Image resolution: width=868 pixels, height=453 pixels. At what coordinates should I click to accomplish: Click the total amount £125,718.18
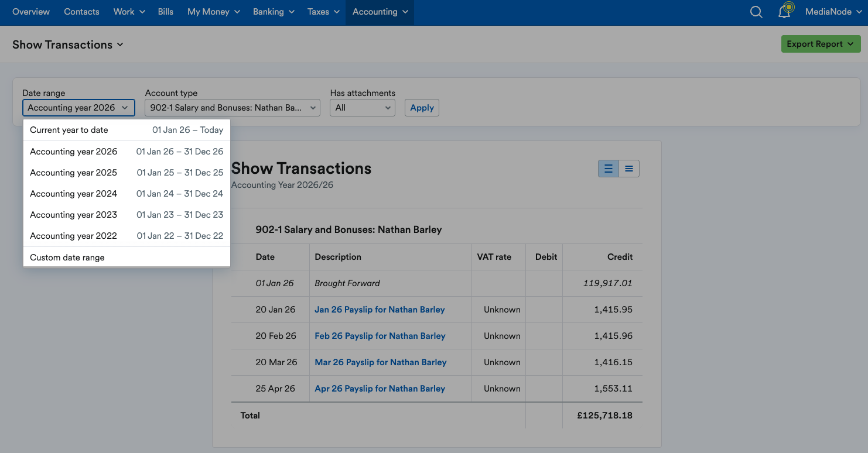pos(605,416)
